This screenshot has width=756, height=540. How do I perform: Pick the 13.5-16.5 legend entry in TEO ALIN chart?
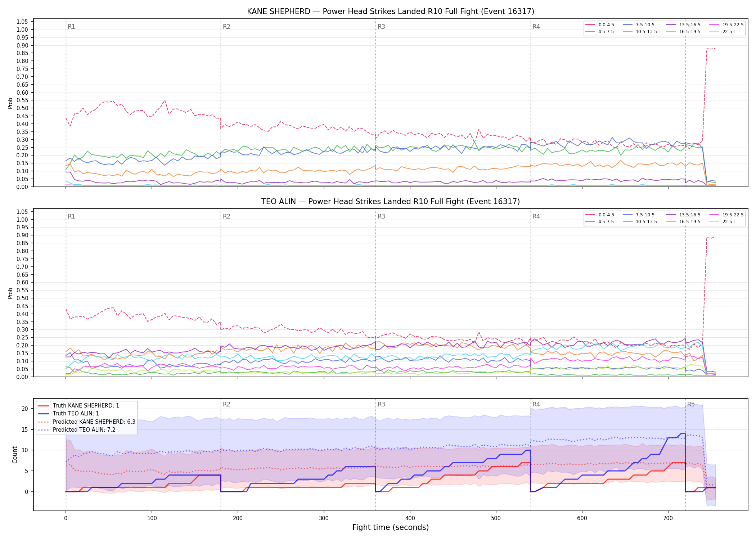683,215
